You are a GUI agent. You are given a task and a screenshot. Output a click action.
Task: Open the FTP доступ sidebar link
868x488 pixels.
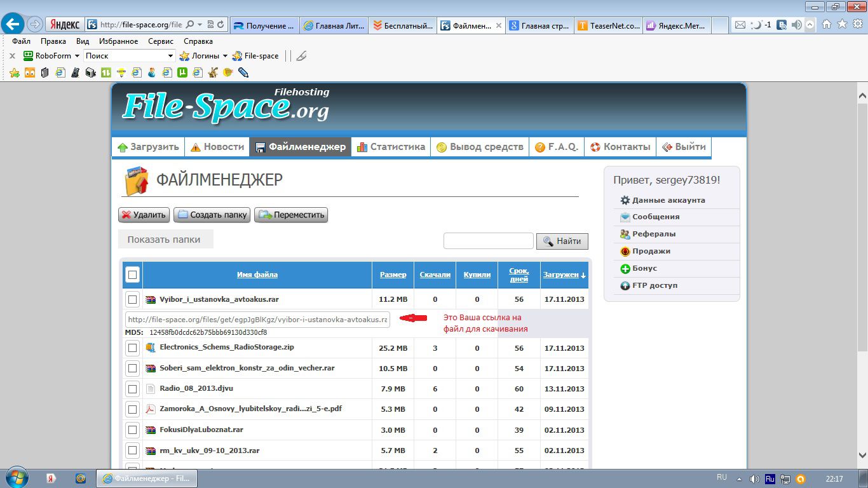pos(655,285)
